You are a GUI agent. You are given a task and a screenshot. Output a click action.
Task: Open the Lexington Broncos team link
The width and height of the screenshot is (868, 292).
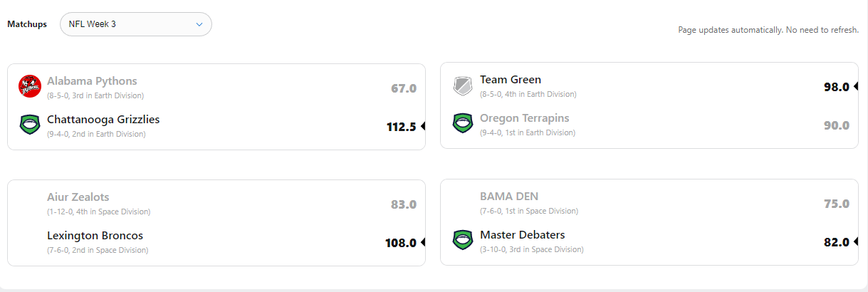pos(95,236)
